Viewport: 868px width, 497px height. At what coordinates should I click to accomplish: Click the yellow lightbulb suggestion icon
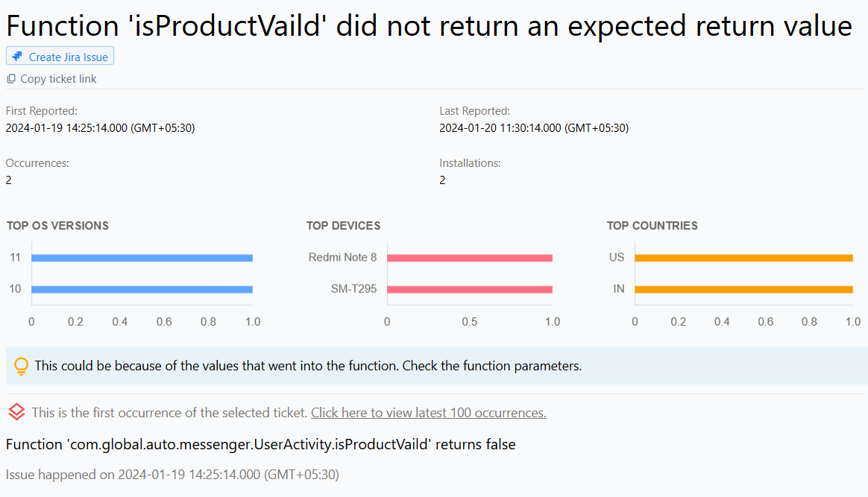click(x=21, y=366)
